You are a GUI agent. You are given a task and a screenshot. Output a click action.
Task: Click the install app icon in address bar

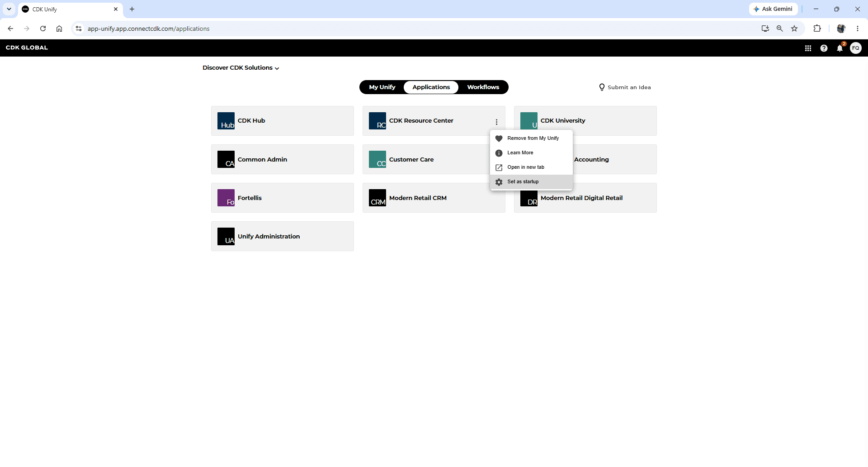click(x=765, y=29)
